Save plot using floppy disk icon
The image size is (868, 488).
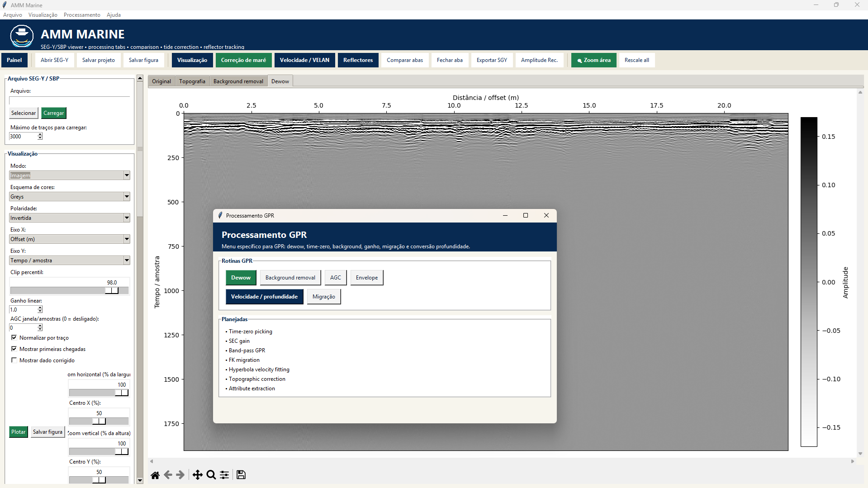click(241, 475)
